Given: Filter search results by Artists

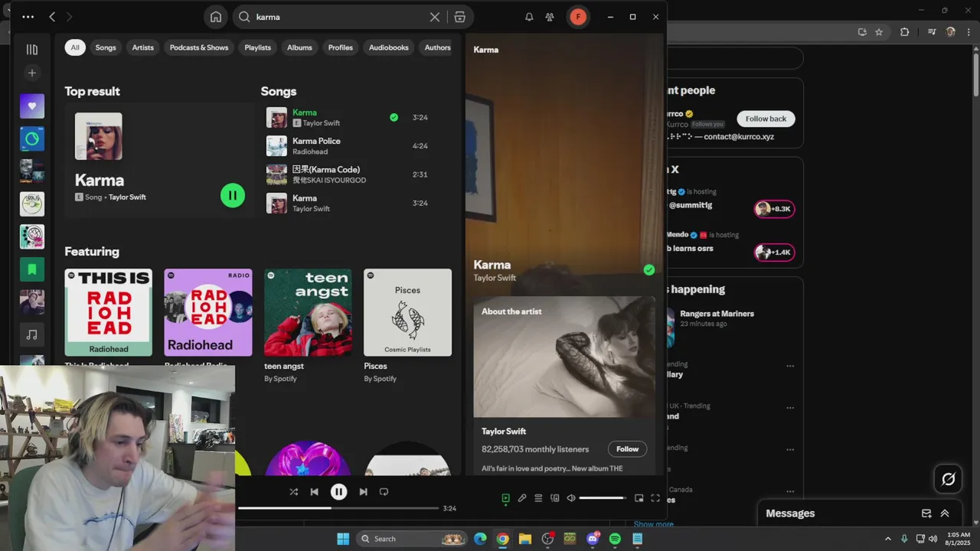Looking at the screenshot, I should click(143, 47).
